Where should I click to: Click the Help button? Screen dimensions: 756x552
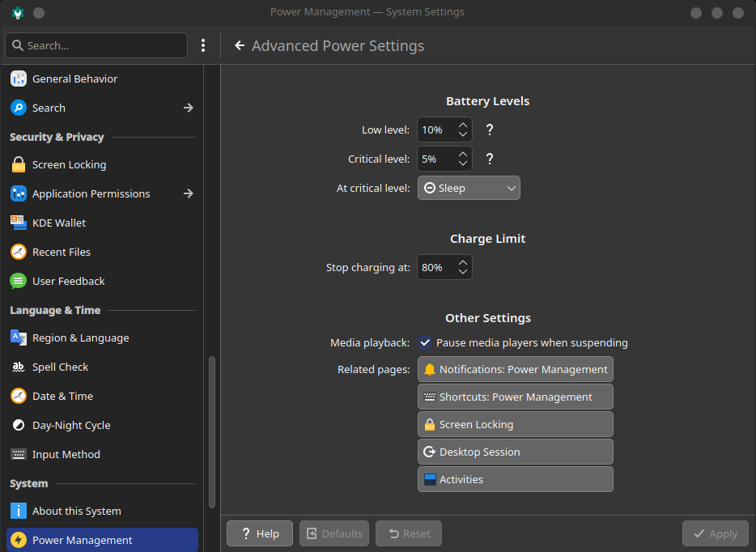259,533
